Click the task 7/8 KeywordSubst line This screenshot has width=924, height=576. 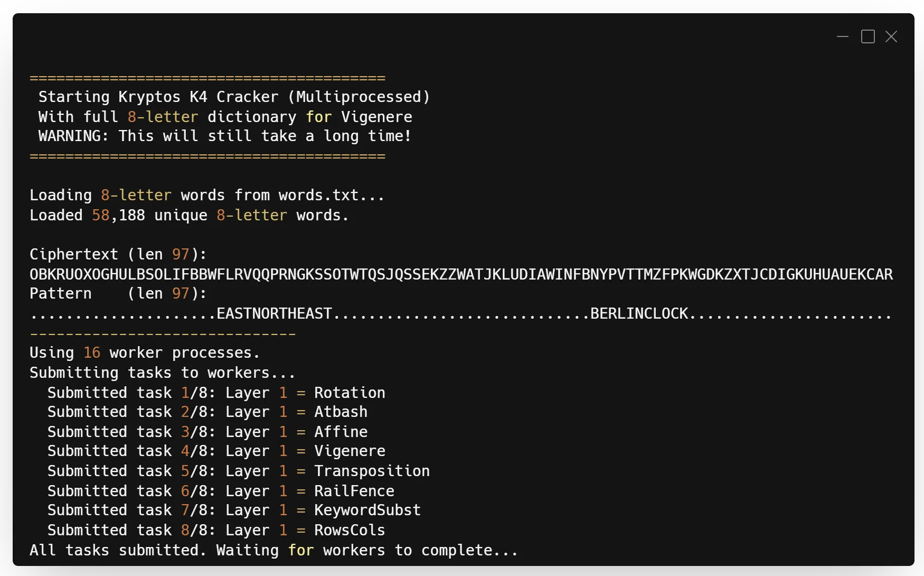[x=234, y=510]
